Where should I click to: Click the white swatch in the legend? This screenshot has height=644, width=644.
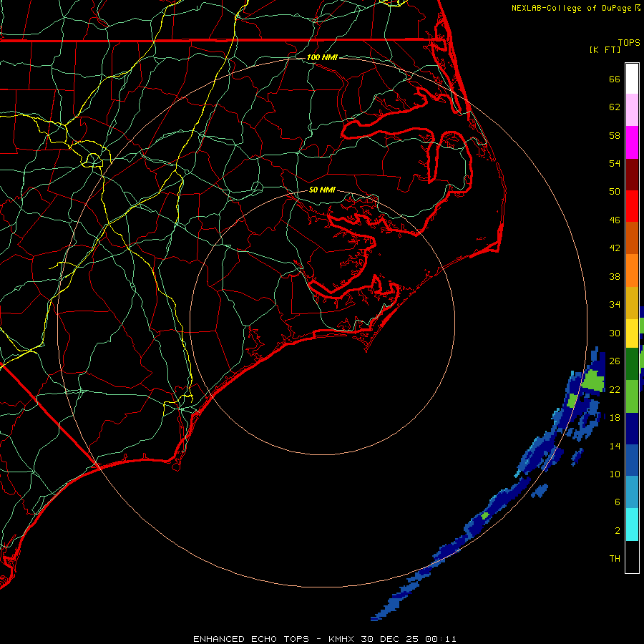[632, 79]
